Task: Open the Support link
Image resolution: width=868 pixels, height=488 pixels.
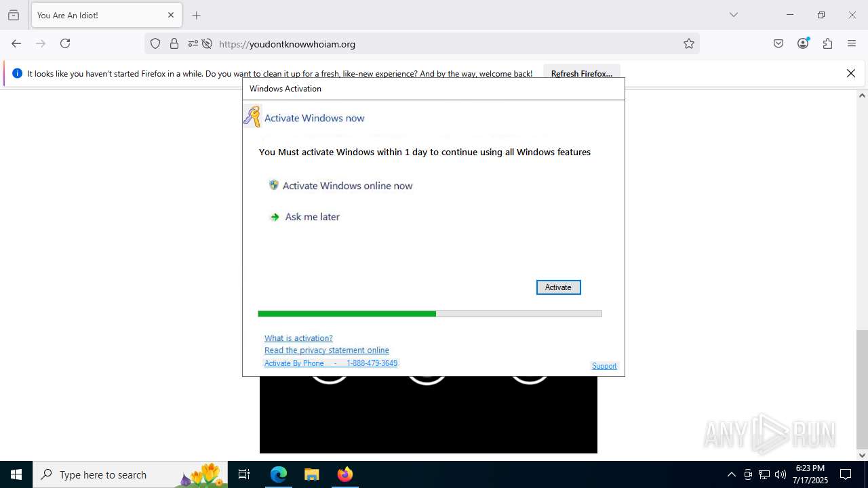Action: pyautogui.click(x=604, y=366)
